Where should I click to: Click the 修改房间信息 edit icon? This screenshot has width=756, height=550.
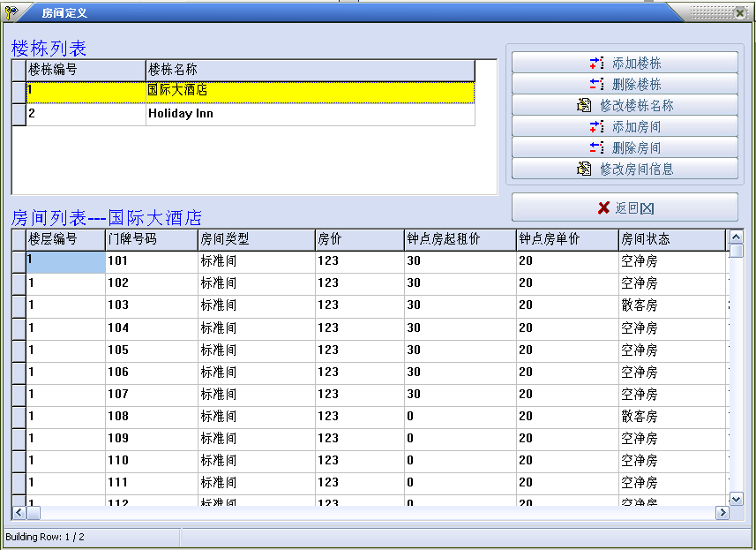[x=584, y=169]
